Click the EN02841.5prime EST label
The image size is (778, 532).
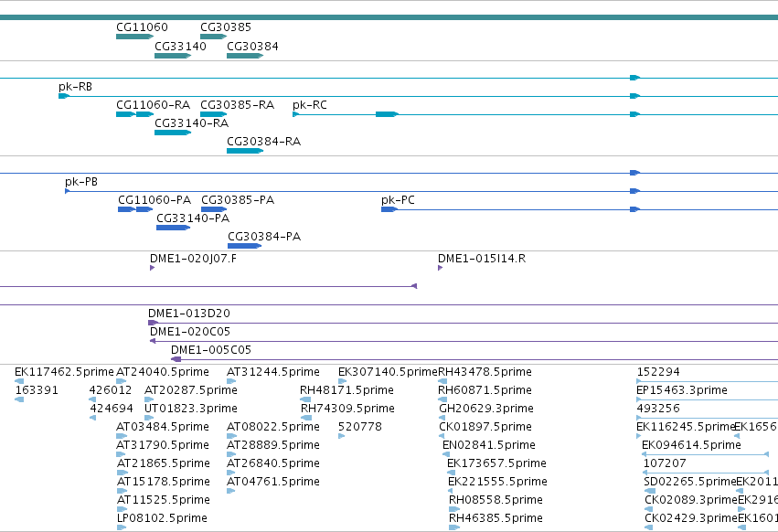[x=489, y=446]
